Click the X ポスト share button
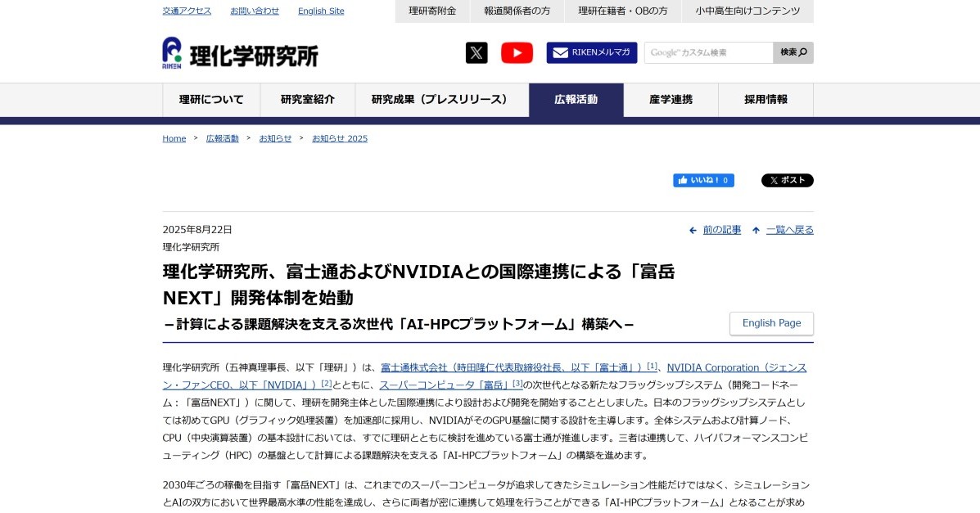This screenshot has height=513, width=980. pyautogui.click(x=787, y=181)
